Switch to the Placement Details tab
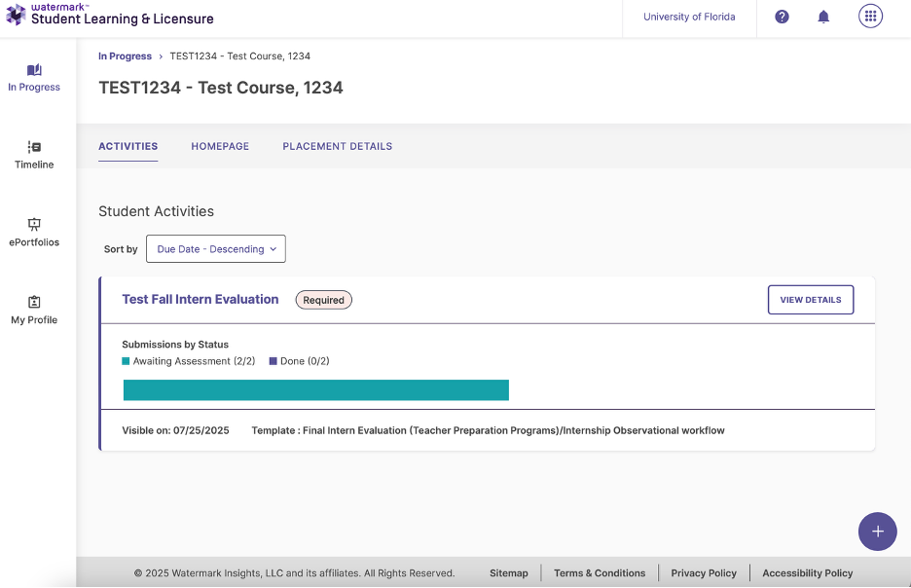The image size is (911, 588). point(338,146)
